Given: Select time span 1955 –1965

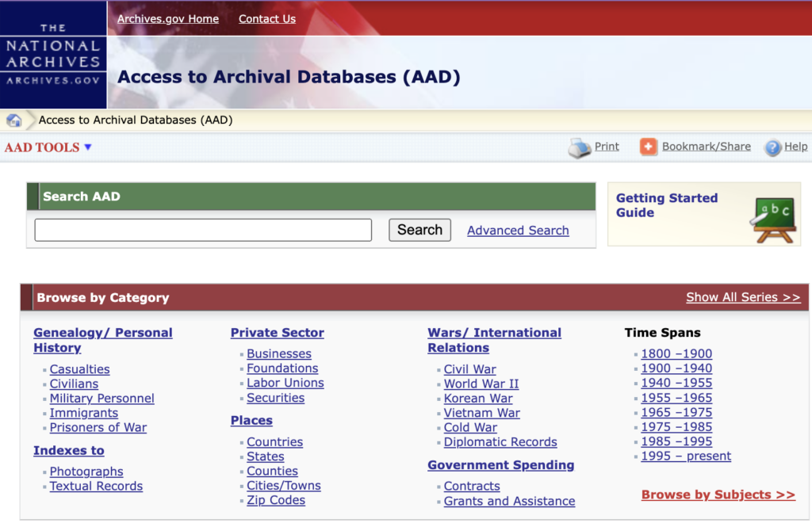Looking at the screenshot, I should point(677,398).
